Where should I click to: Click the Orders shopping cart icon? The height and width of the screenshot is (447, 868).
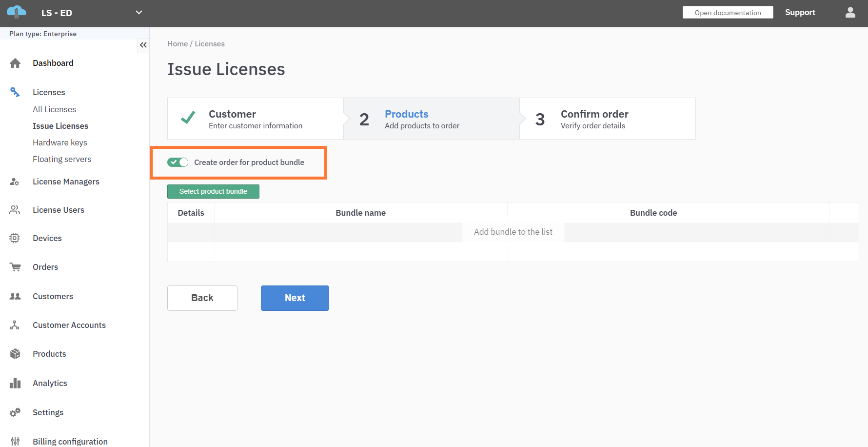pyautogui.click(x=15, y=267)
